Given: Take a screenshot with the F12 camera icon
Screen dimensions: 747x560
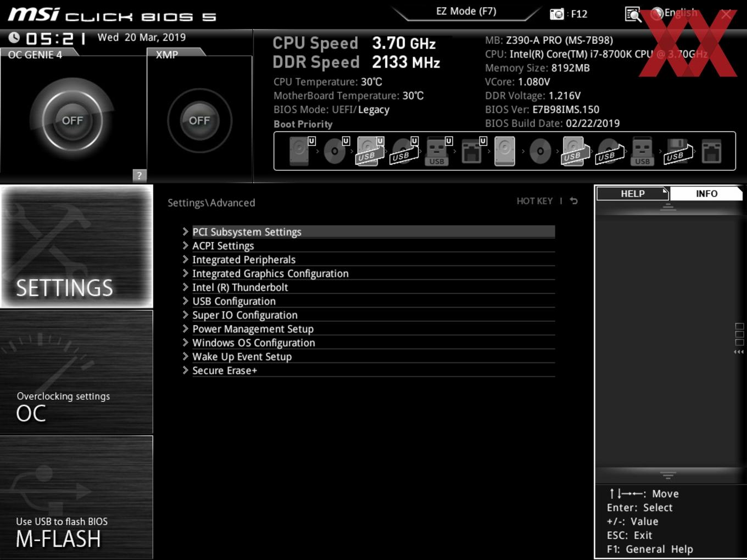Looking at the screenshot, I should (x=557, y=14).
